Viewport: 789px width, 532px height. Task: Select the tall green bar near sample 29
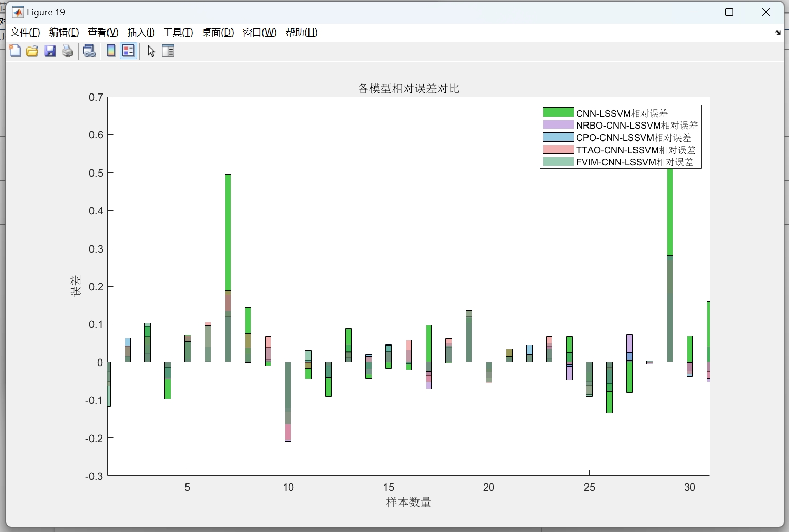point(670,217)
